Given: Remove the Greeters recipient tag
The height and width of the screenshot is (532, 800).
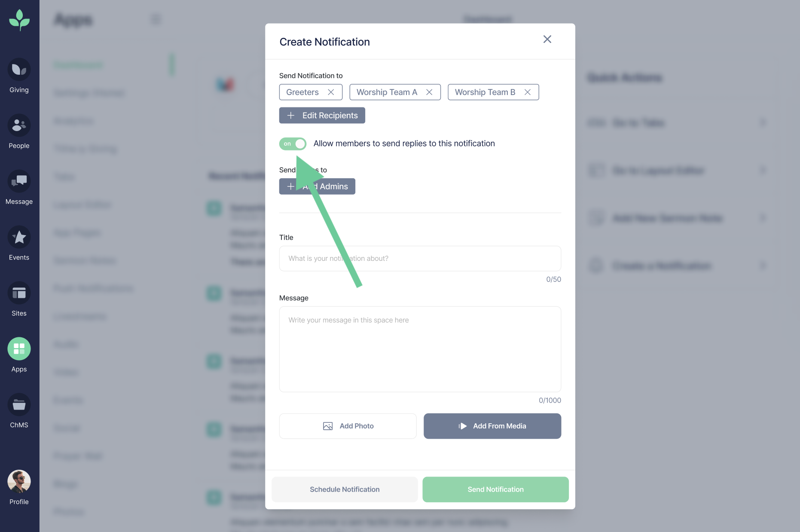Looking at the screenshot, I should (331, 92).
